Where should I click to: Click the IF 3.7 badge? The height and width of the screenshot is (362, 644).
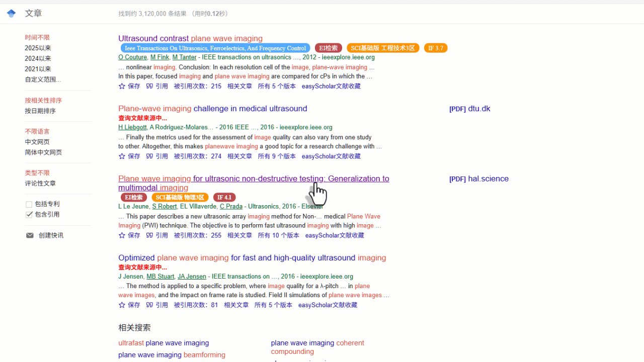pos(435,48)
